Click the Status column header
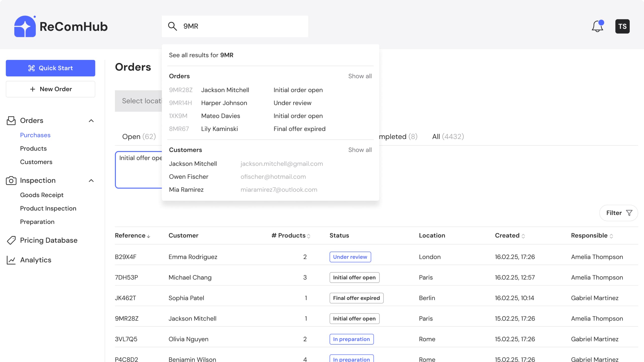Image resolution: width=644 pixels, height=362 pixels. coord(339,236)
